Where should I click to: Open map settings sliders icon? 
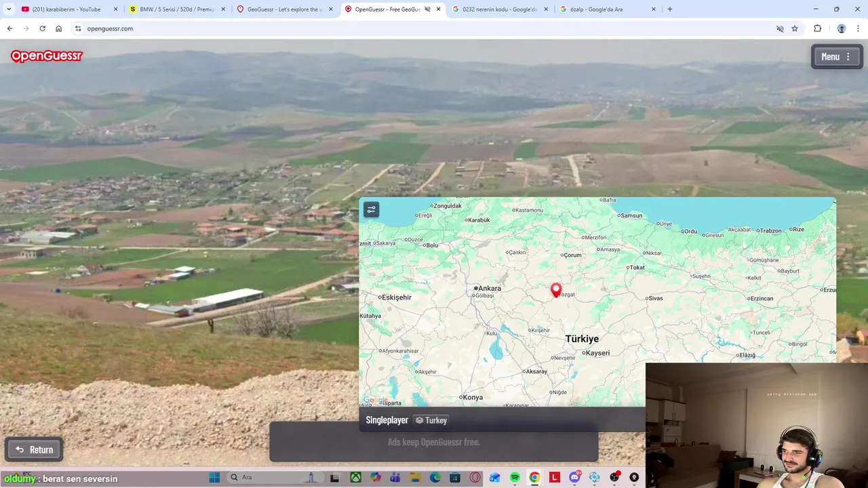(x=371, y=209)
